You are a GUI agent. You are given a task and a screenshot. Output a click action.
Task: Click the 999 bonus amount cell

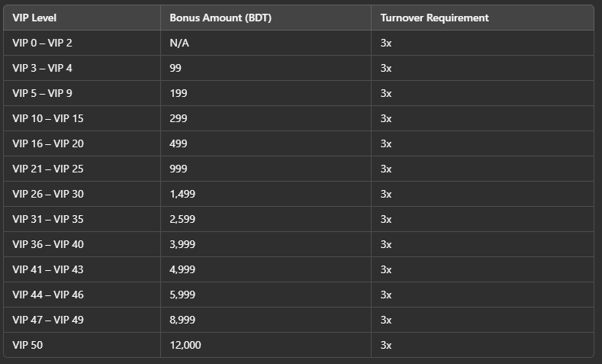(x=266, y=169)
